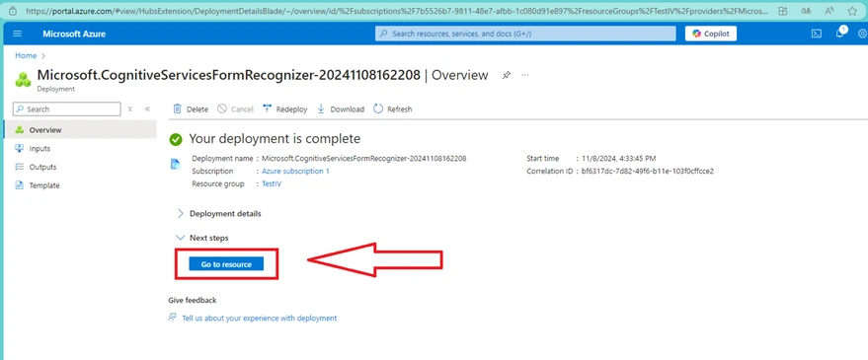Click the feedback person icon

point(173,318)
